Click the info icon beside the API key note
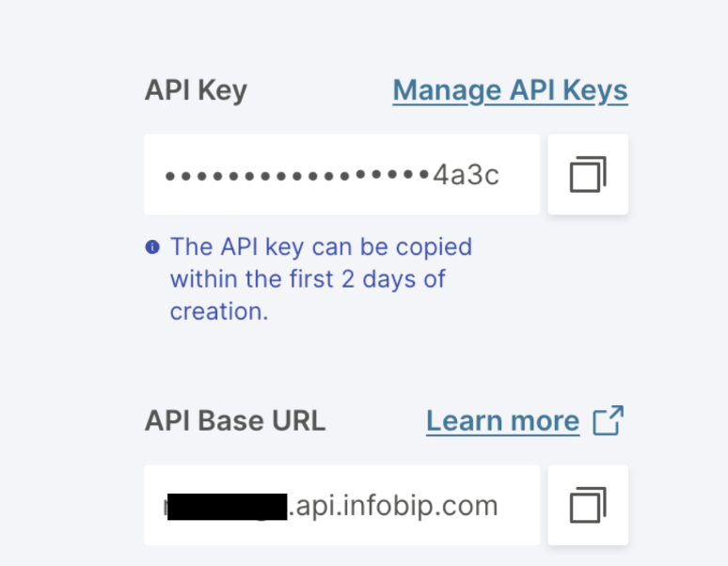 pyautogui.click(x=152, y=247)
